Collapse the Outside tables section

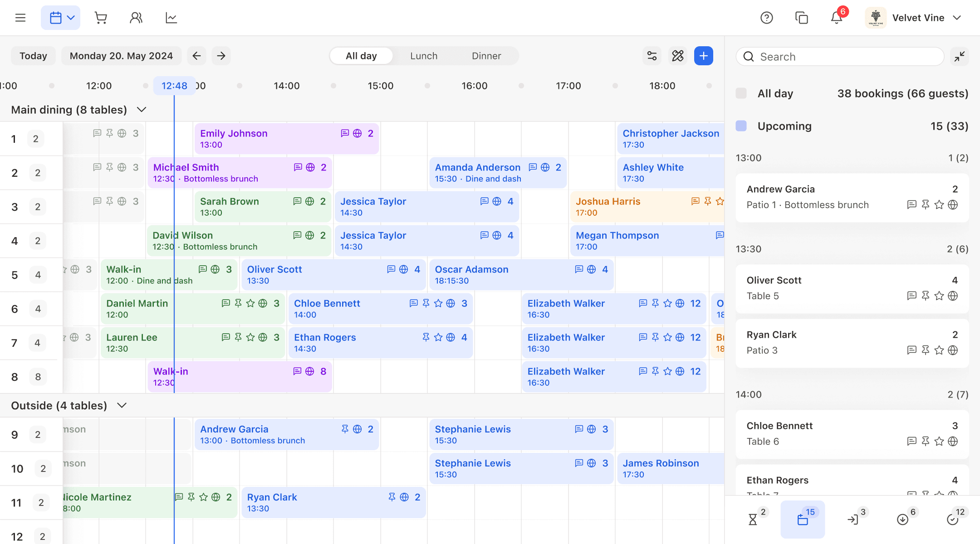pos(122,405)
